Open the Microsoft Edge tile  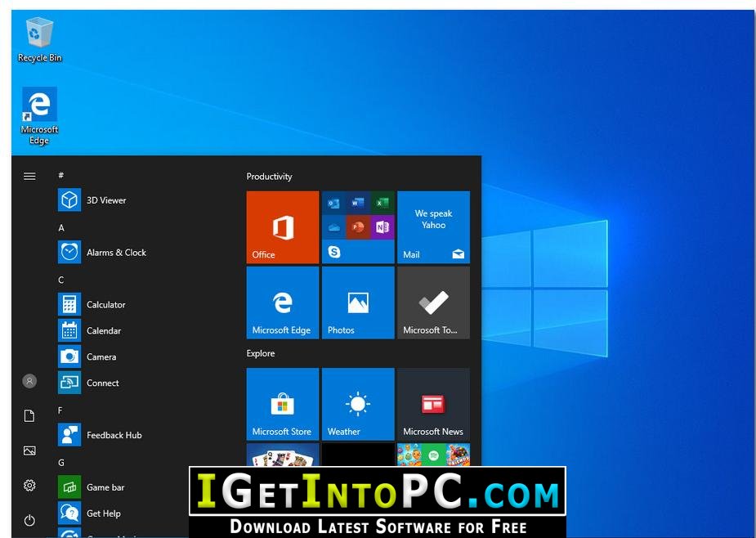pos(283,303)
